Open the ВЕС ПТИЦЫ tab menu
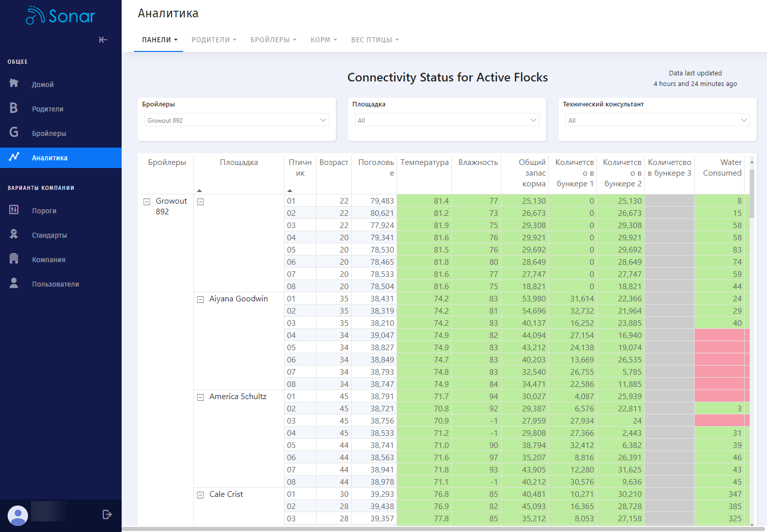This screenshot has height=532, width=767. pyautogui.click(x=375, y=40)
